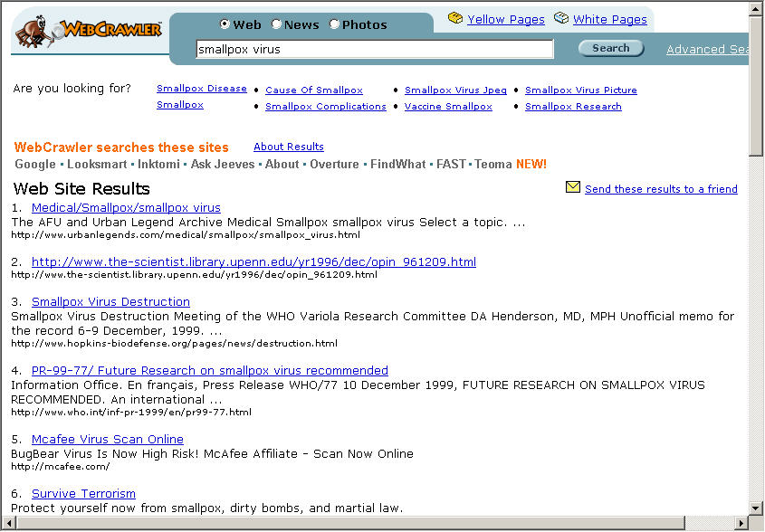The height and width of the screenshot is (532, 765).
Task: Click the search box containing smallpox virus
Action: [374, 50]
